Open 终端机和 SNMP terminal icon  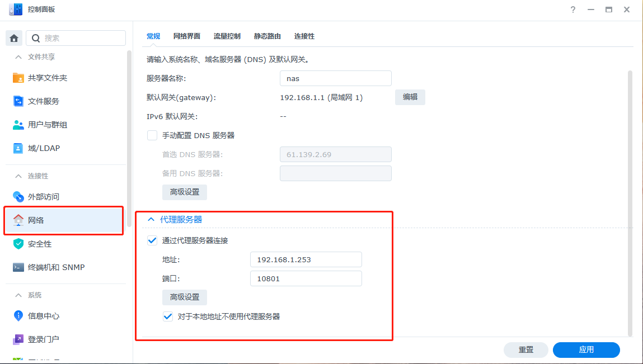18,267
